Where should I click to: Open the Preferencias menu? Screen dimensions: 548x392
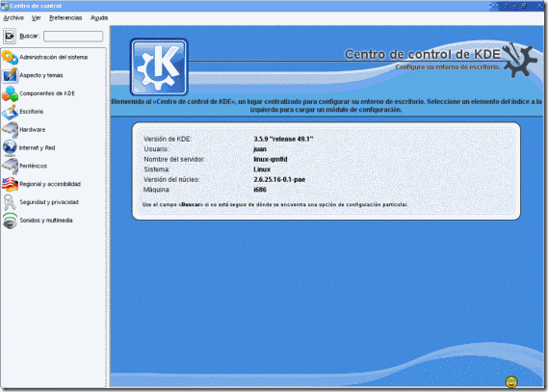[65, 17]
